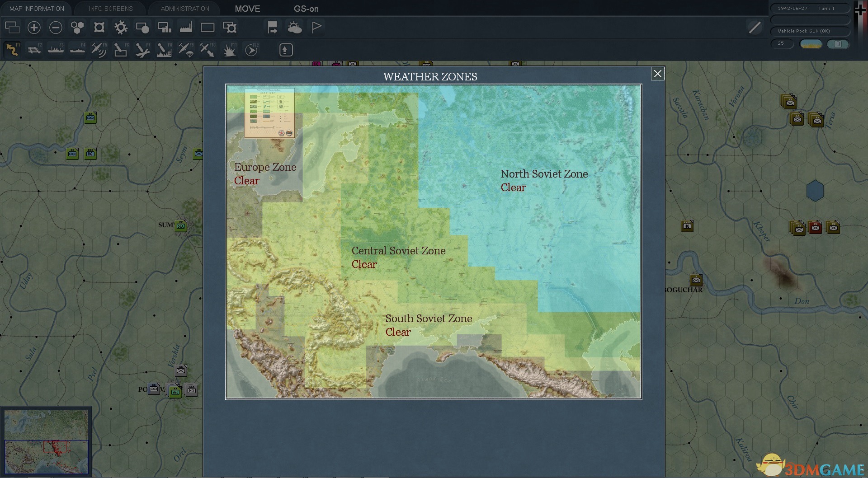Viewport: 868px width, 478px height.
Task: Open the Map Information tab
Action: click(x=37, y=9)
